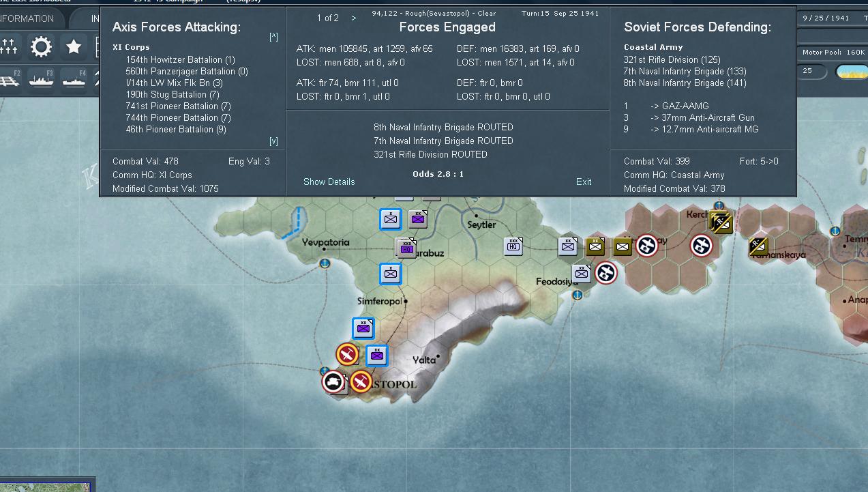Select the Soviet counter at Tamanskaya
The image size is (868, 492).
[x=758, y=246]
